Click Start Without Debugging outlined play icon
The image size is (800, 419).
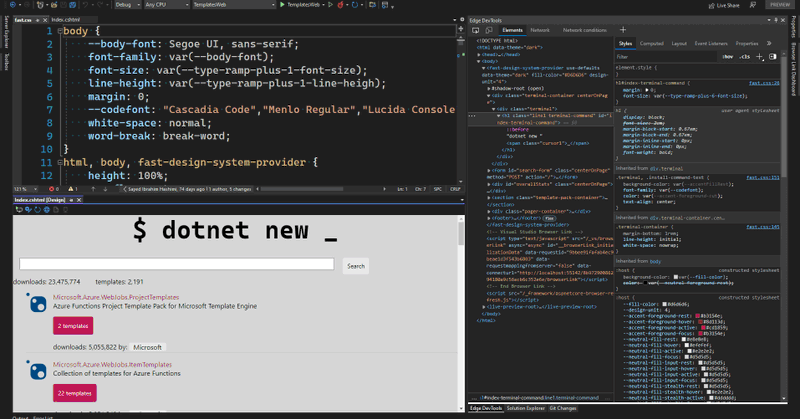pos(330,5)
